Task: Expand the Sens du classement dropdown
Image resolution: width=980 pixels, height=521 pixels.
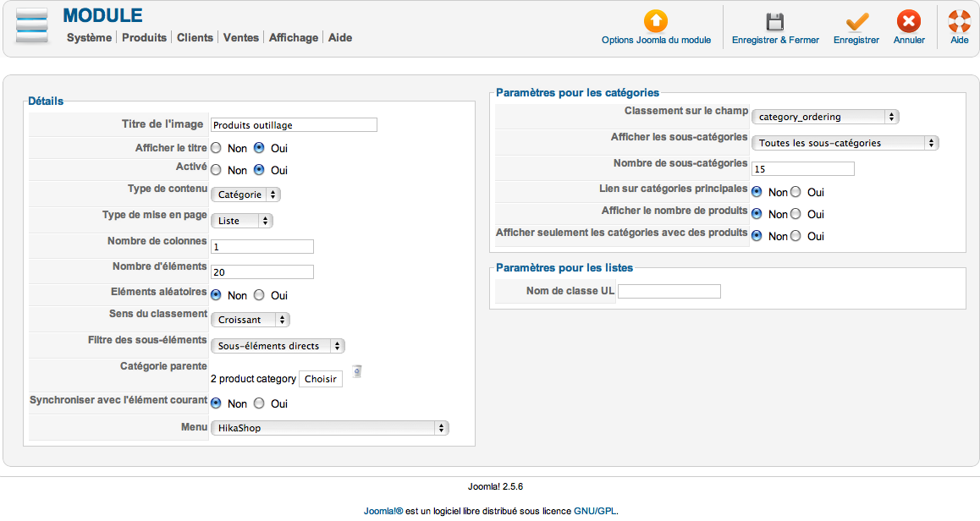Action: [250, 320]
